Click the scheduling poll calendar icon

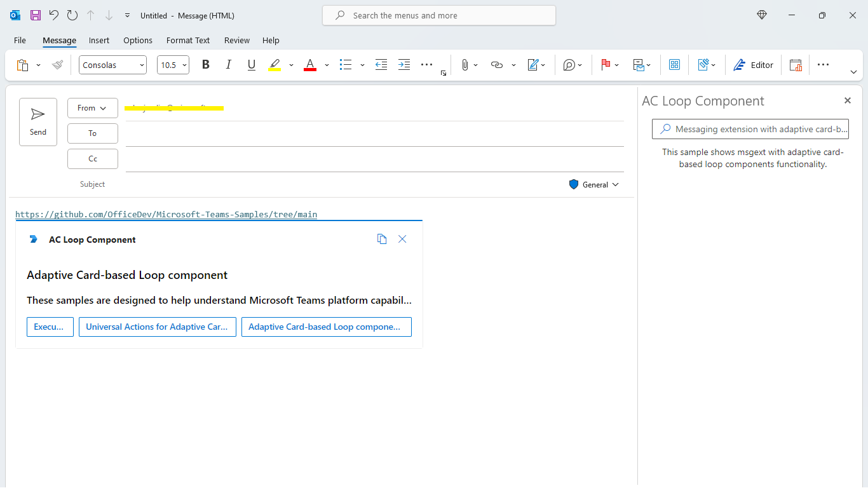(x=796, y=65)
